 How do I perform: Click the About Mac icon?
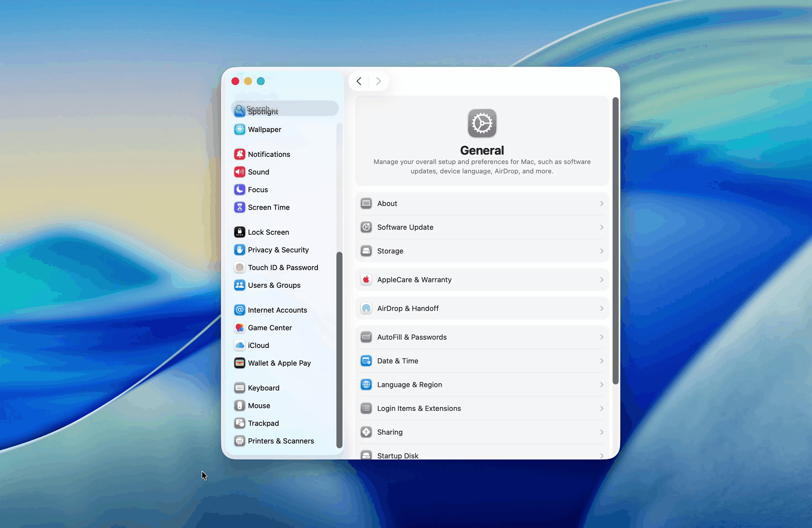coord(366,204)
